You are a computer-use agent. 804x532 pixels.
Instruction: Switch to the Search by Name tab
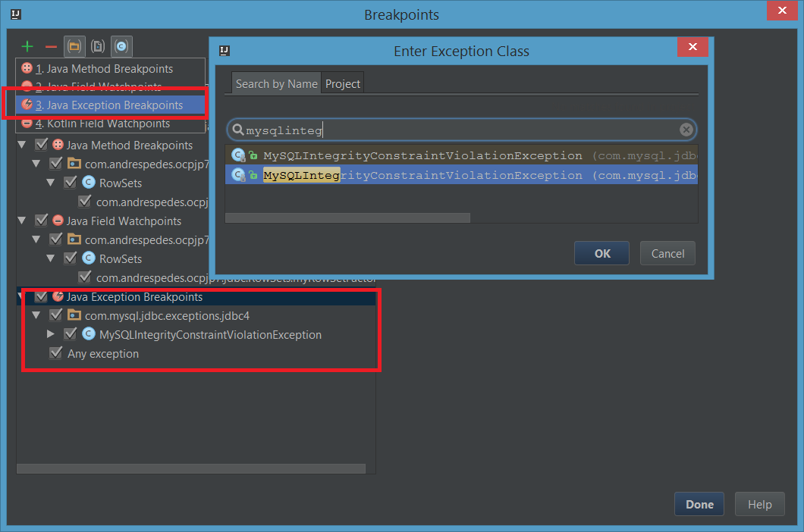[x=276, y=83]
